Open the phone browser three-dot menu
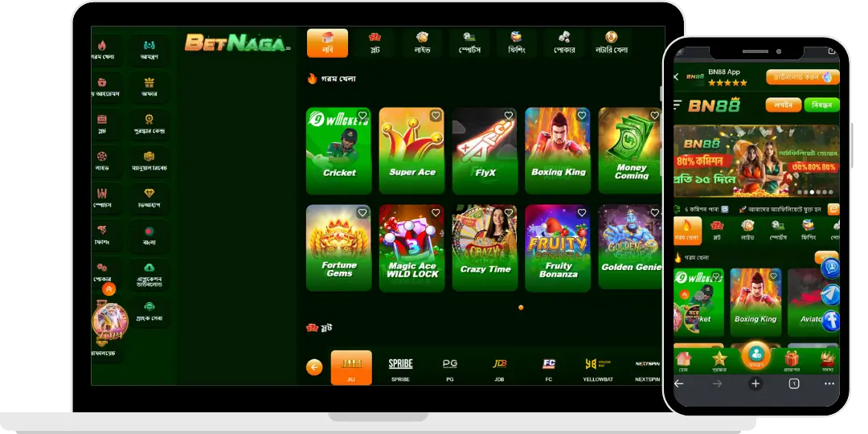This screenshot has width=868, height=434. [829, 383]
